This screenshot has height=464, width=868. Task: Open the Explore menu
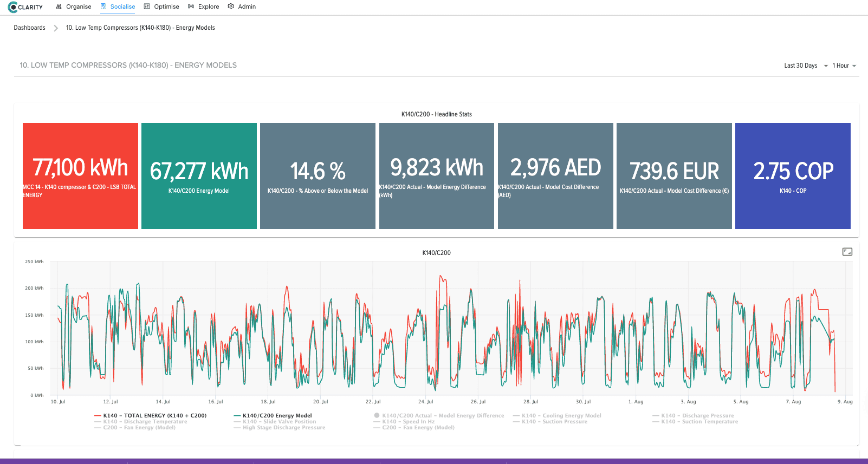point(209,6)
